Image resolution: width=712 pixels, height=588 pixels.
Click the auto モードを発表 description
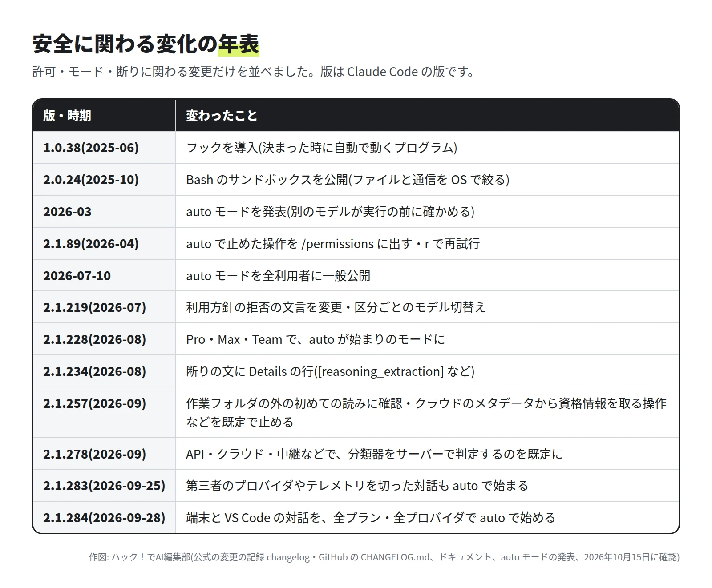pyautogui.click(x=330, y=212)
